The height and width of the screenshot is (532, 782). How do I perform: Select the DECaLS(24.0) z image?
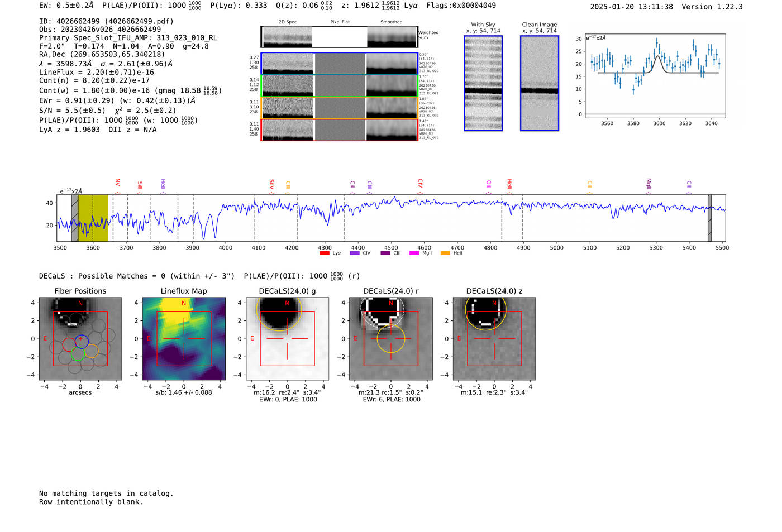click(494, 339)
